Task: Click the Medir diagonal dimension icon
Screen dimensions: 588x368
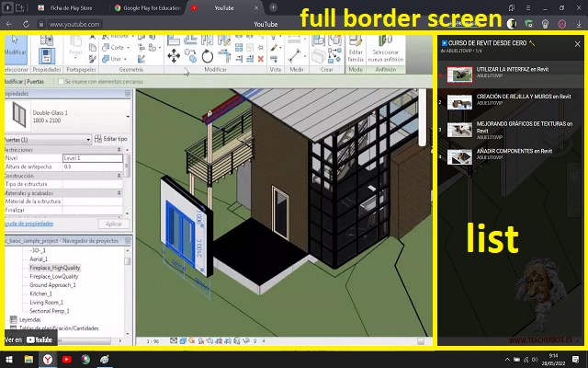Action: click(x=295, y=56)
